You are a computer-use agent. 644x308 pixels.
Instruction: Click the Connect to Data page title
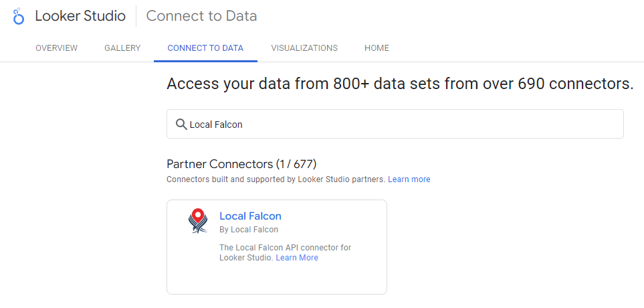[202, 16]
